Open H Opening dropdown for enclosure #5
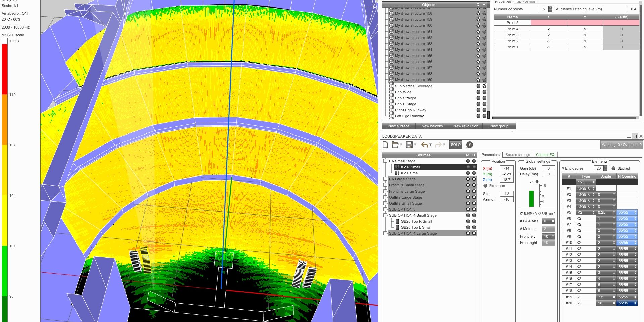This screenshot has height=322, width=644. (x=627, y=212)
